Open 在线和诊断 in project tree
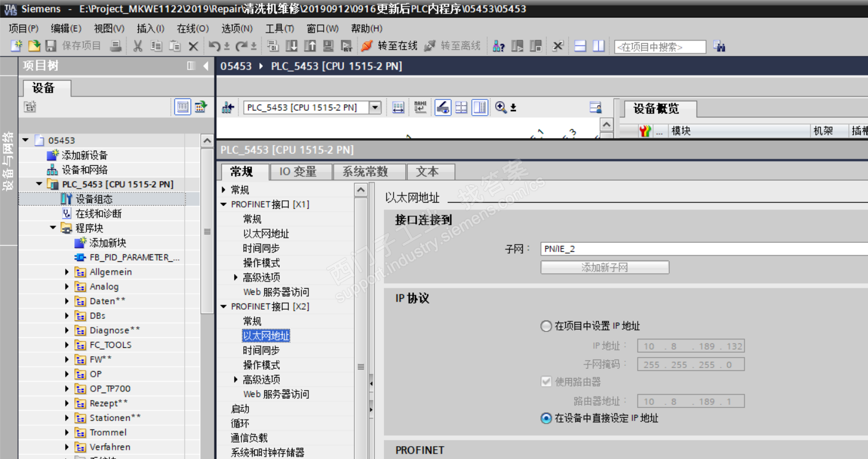The height and width of the screenshot is (459, 868). [98, 214]
